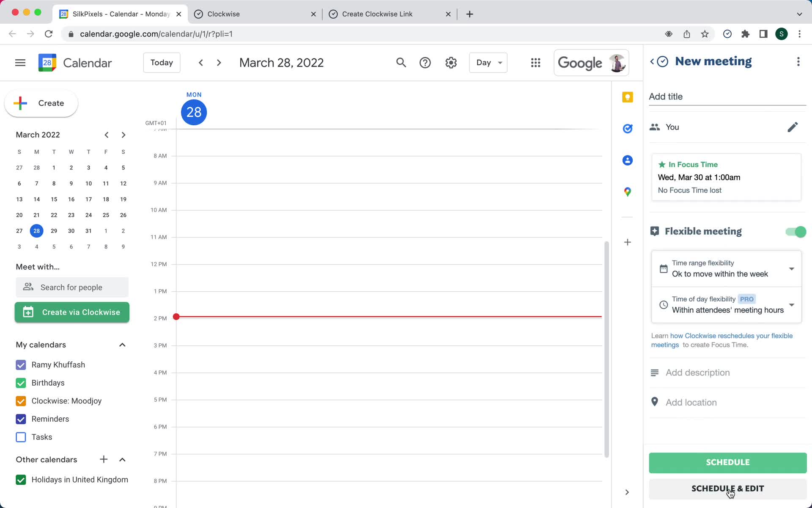Viewport: 812px width, 508px height.
Task: Click the location pin icon in new meeting
Action: [655, 403]
